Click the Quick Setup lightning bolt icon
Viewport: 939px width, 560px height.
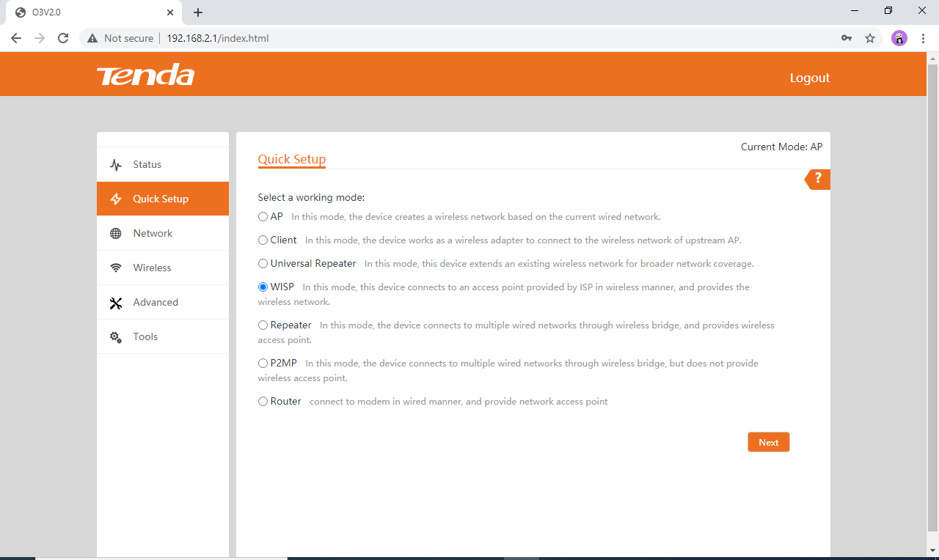point(116,199)
